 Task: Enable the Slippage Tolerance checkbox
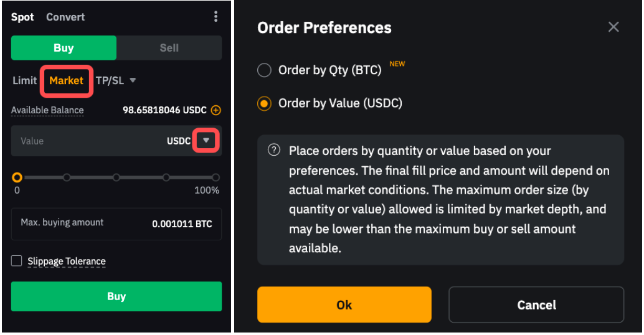[x=17, y=261]
